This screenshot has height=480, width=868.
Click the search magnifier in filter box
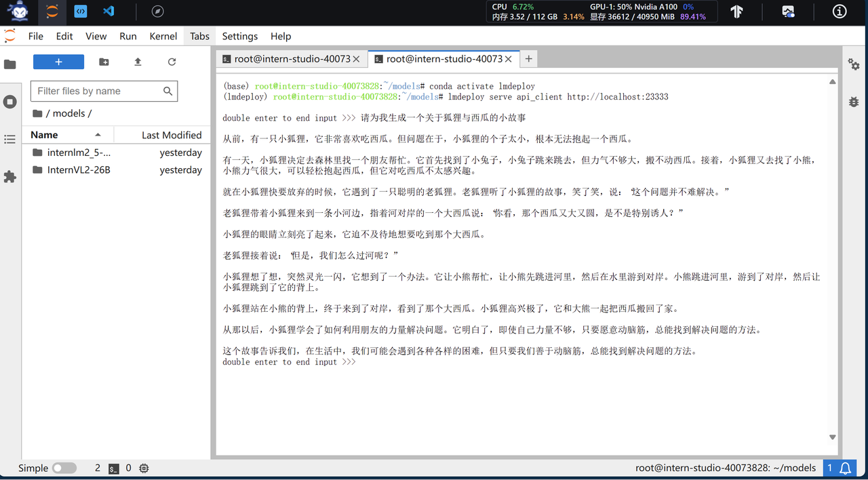(168, 91)
